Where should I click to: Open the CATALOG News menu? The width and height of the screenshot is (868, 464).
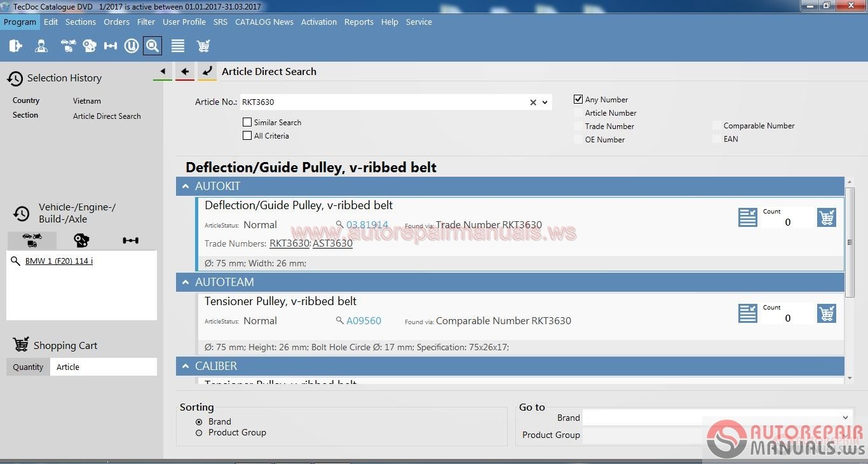pos(264,22)
